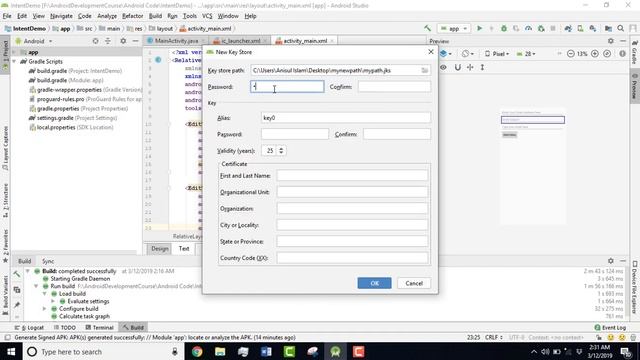This screenshot has height=360, width=640.
Task: Hide the Project panel minimize icon
Action: pyautogui.click(x=136, y=41)
